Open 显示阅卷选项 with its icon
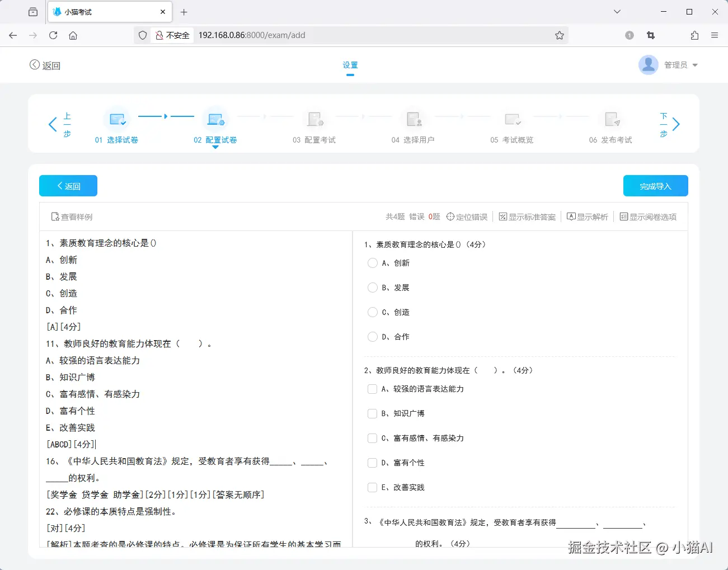Viewport: 728px width, 570px height. pos(624,216)
